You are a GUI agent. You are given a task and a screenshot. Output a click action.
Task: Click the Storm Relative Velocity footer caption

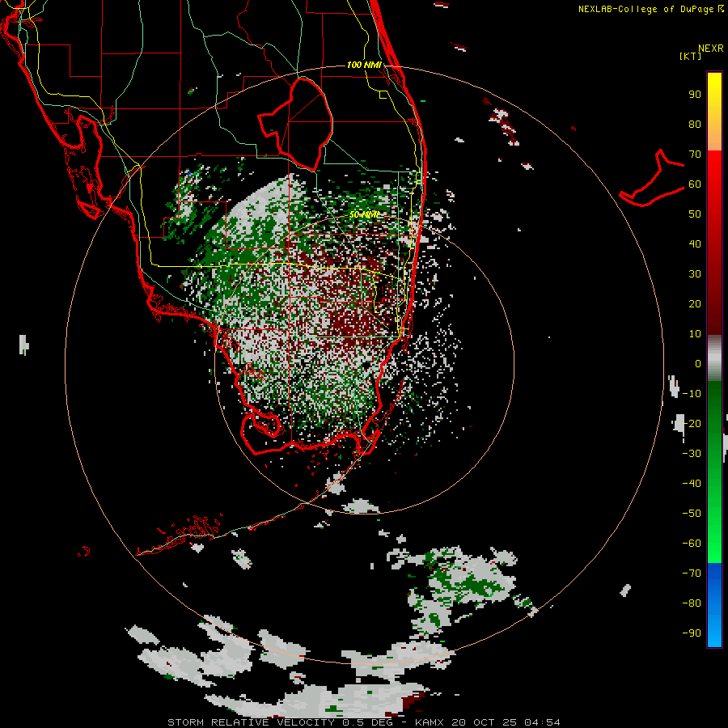363,722
